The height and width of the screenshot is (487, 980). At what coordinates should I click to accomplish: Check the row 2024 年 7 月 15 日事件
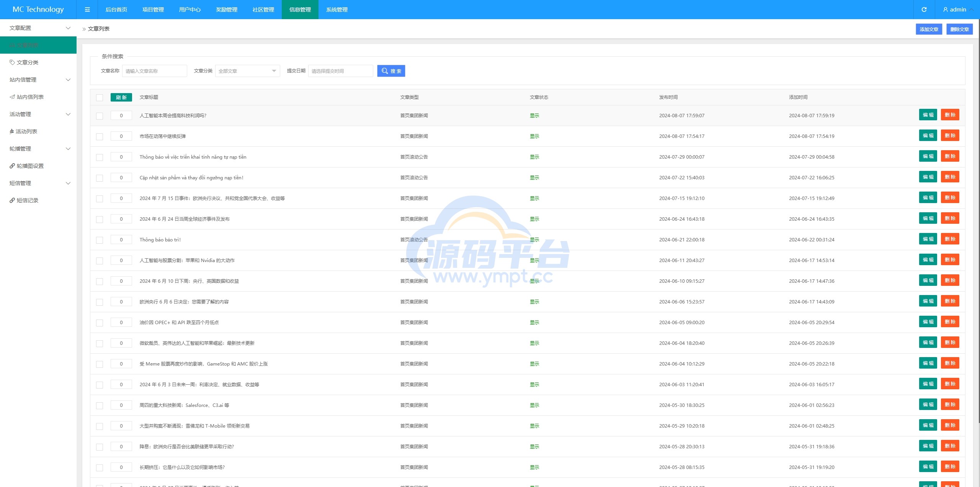(x=100, y=198)
